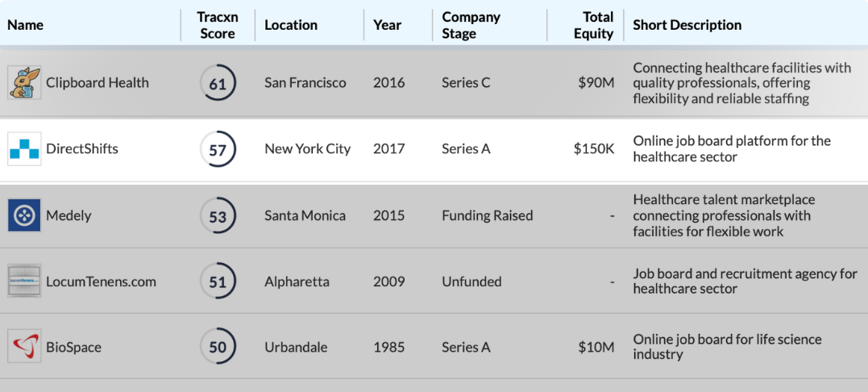Sort by the Name column header
The image size is (868, 392).
pos(26,25)
